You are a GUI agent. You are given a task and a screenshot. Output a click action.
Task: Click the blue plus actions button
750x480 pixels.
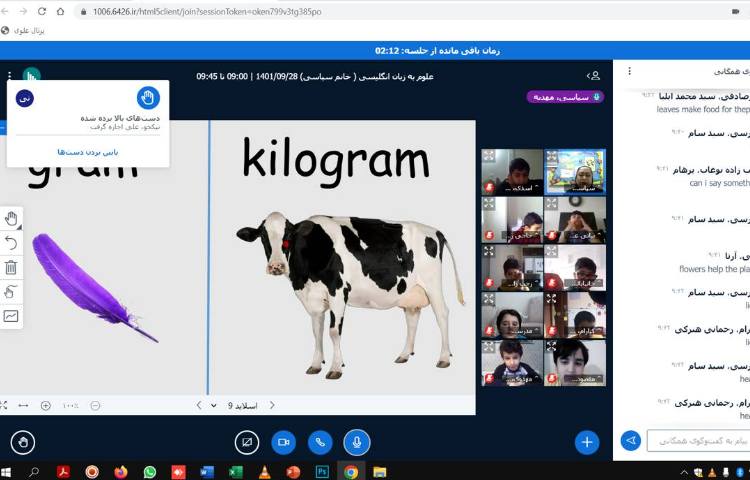pos(587,441)
